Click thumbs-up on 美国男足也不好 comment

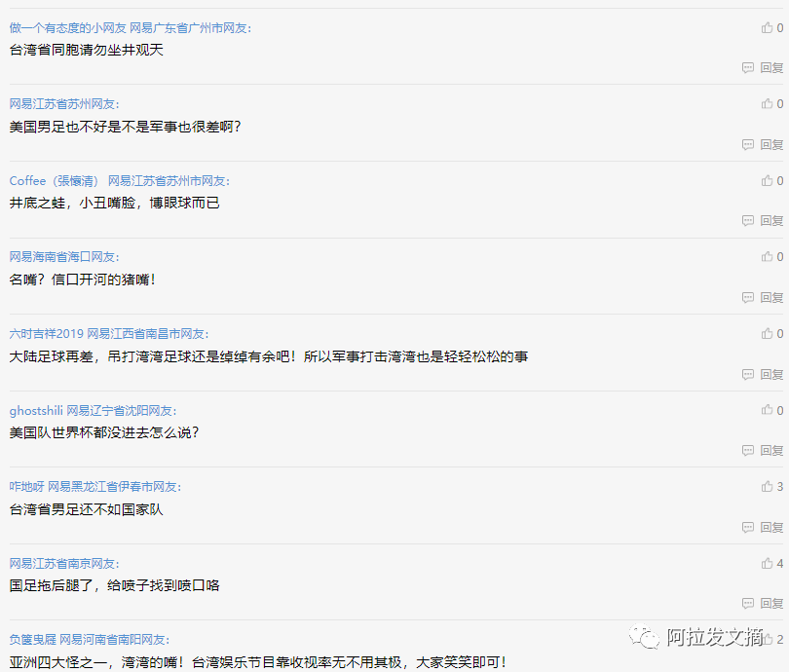(x=767, y=103)
